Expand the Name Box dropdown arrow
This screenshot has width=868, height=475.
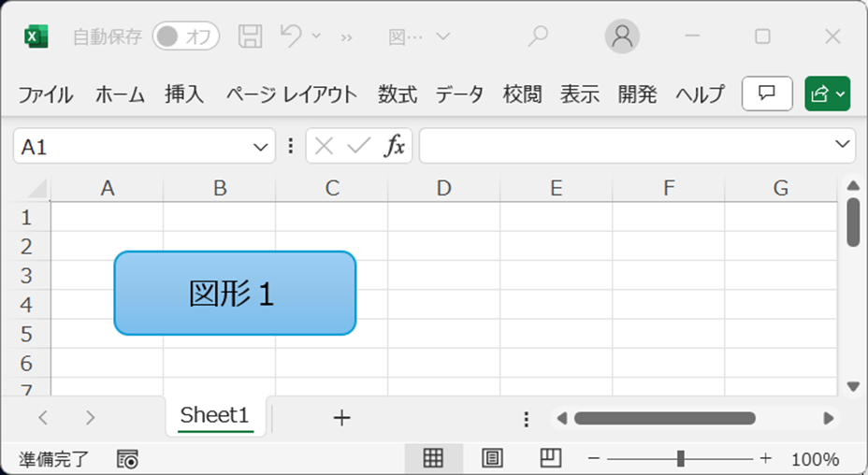click(260, 147)
